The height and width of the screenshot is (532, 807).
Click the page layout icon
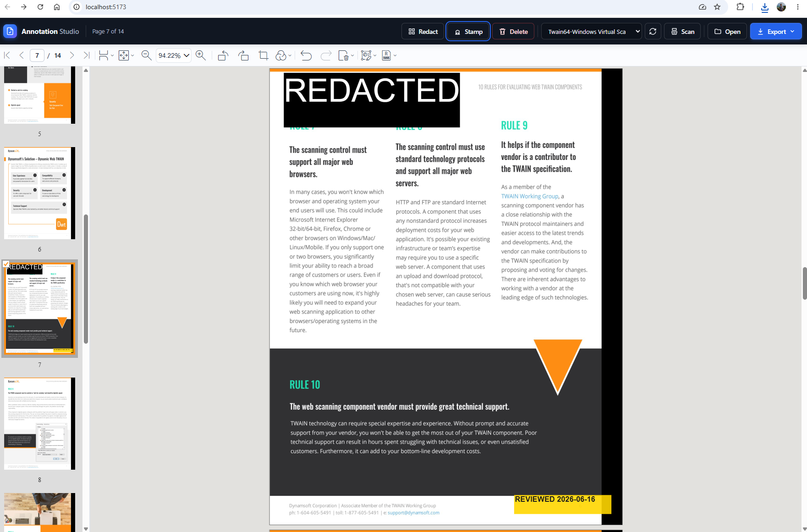[x=104, y=55]
